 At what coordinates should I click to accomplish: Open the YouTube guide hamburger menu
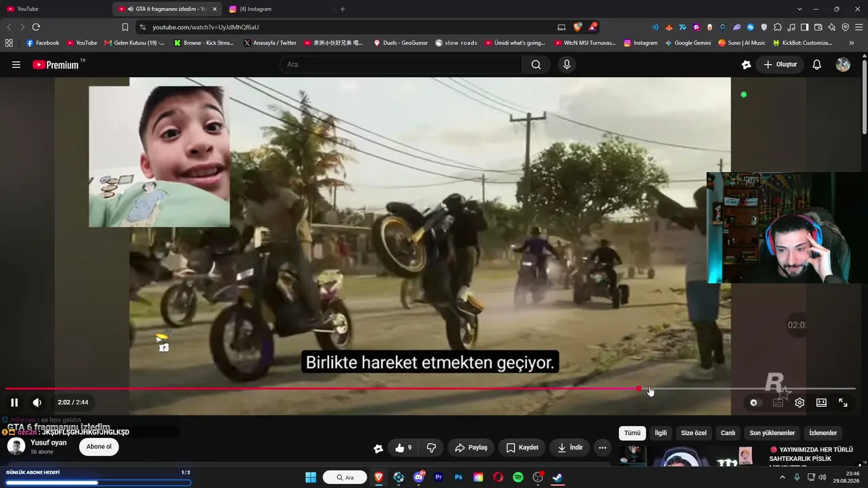[16, 65]
